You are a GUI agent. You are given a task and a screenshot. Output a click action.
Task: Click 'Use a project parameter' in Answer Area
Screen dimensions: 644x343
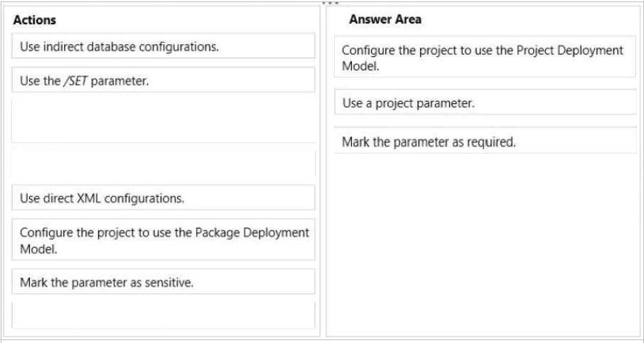coord(485,102)
